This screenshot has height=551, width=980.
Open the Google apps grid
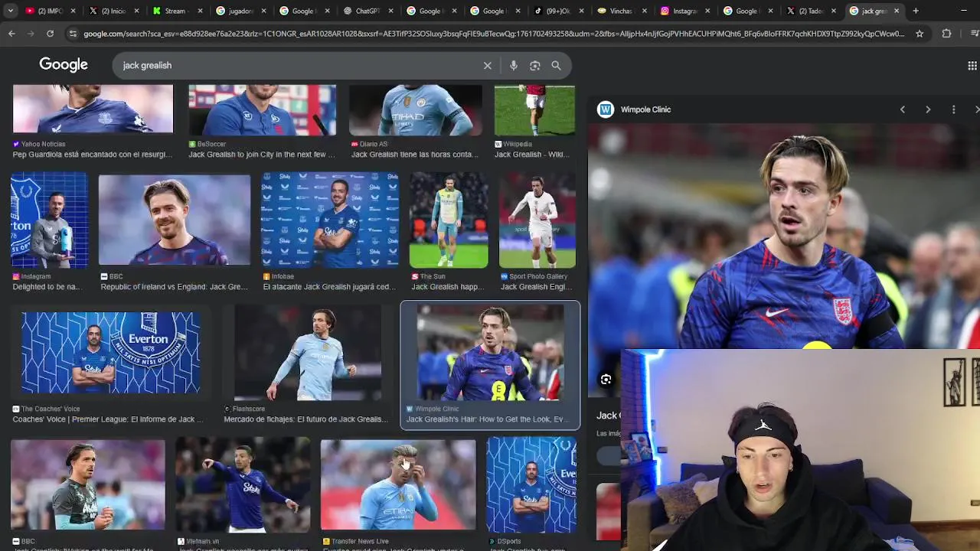tap(972, 66)
